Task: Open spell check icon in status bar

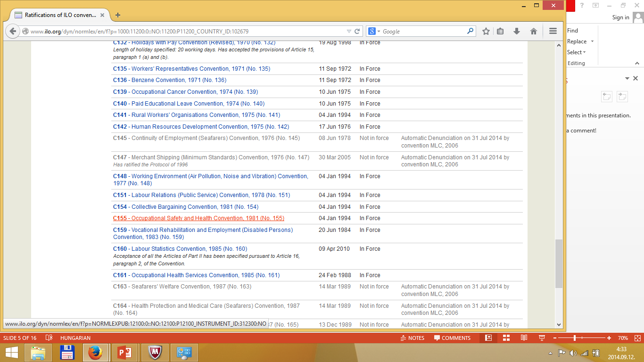Action: pyautogui.click(x=49, y=338)
